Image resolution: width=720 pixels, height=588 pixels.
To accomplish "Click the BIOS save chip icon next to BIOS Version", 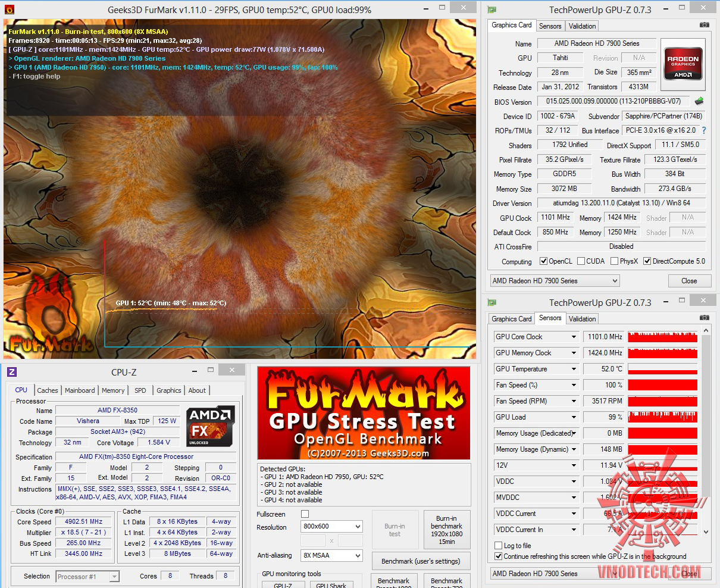I will 699,101.
